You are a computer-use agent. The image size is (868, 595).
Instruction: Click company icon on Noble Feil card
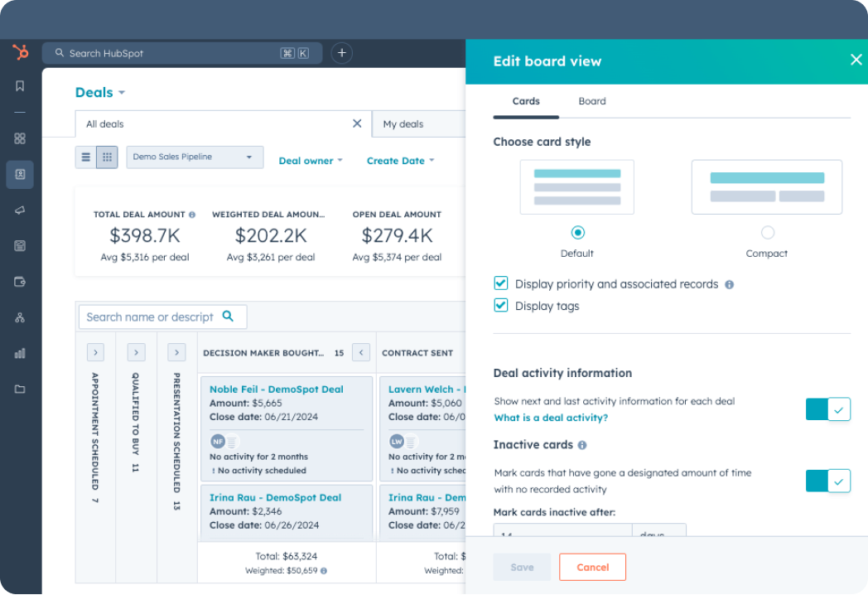pyautogui.click(x=232, y=442)
